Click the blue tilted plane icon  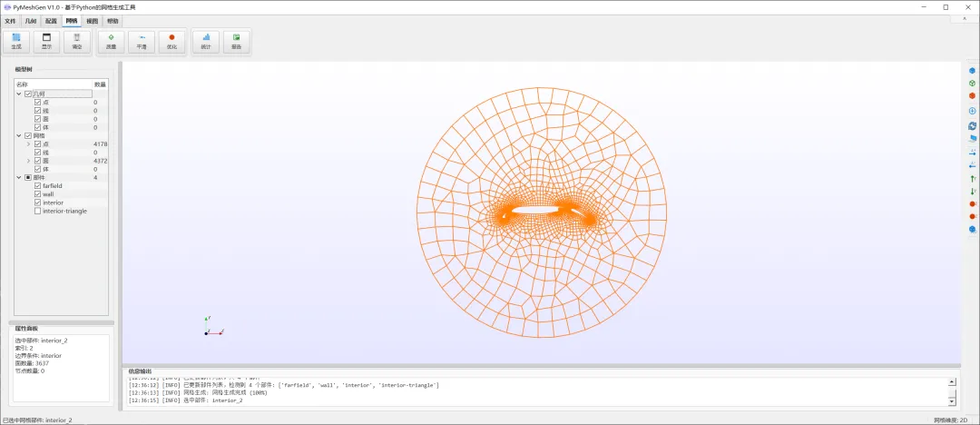[x=972, y=138]
